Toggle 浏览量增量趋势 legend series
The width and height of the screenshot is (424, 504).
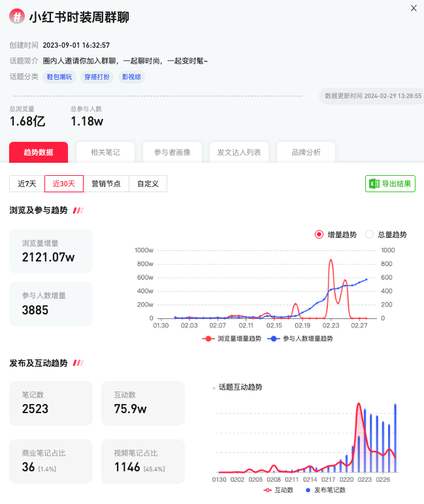(x=231, y=339)
